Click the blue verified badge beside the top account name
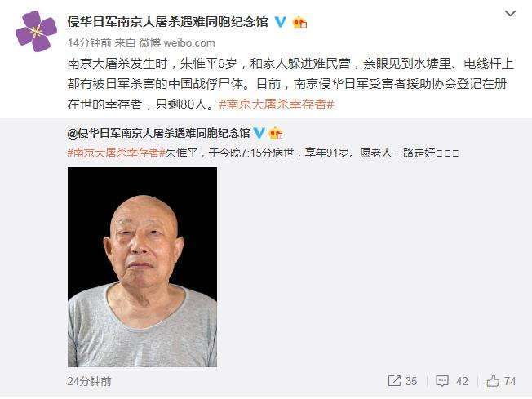Viewport: 532px width, 399px height. coord(280,22)
